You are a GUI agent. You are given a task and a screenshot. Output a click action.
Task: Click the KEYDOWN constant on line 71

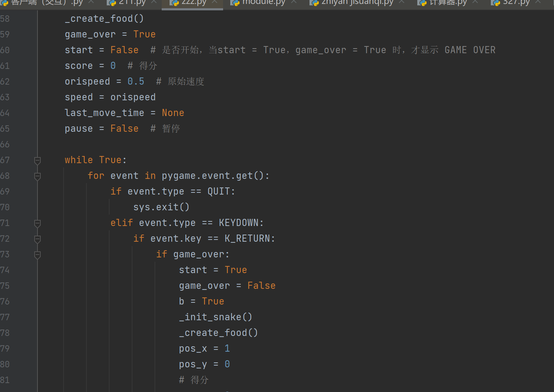(x=238, y=223)
